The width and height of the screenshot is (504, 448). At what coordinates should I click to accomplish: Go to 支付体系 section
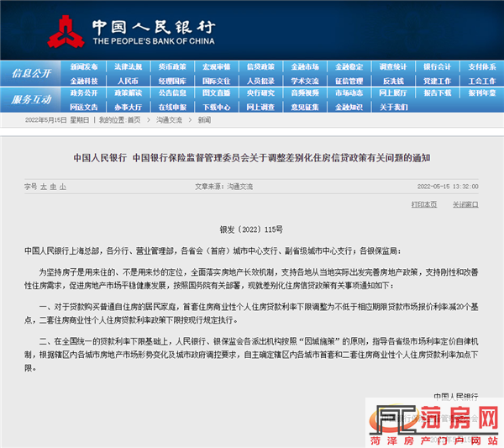point(482,67)
